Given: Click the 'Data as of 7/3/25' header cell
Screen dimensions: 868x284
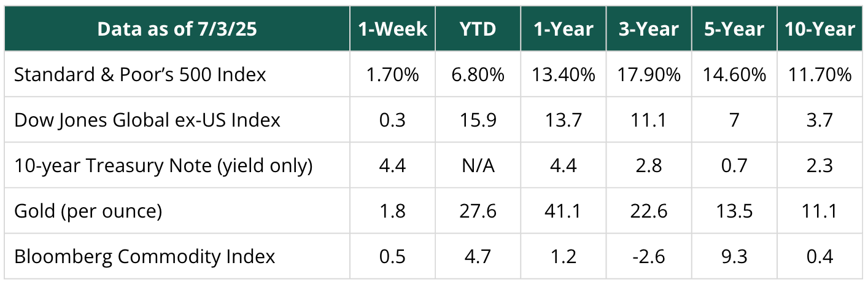Looking at the screenshot, I should (177, 29).
